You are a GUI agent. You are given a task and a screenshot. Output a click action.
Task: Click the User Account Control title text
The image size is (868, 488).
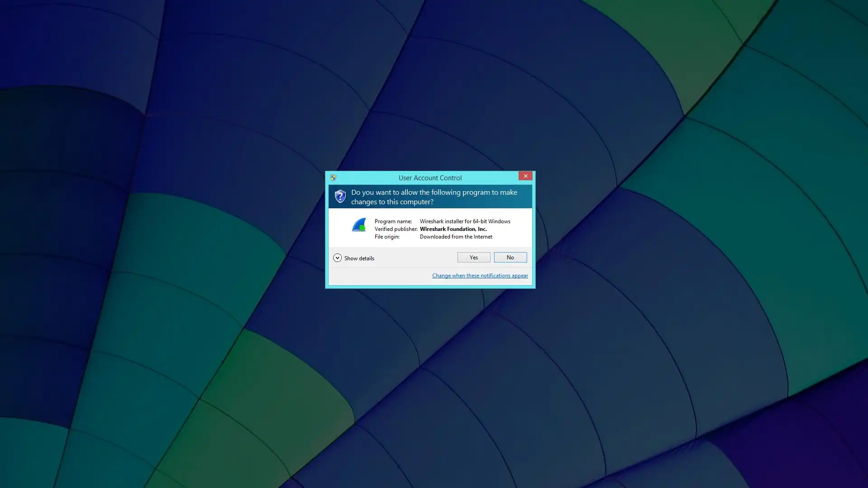click(430, 178)
